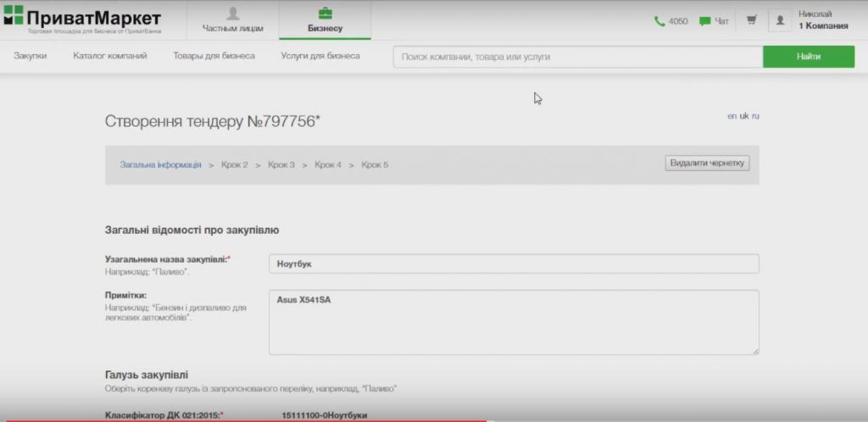Image resolution: width=868 pixels, height=422 pixels.
Task: Open the shopping cart icon
Action: (x=751, y=20)
